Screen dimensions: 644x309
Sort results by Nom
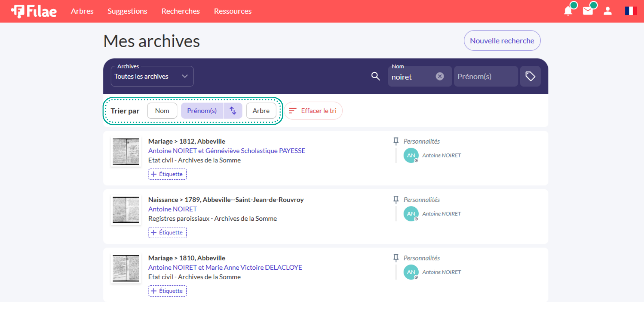(162, 111)
